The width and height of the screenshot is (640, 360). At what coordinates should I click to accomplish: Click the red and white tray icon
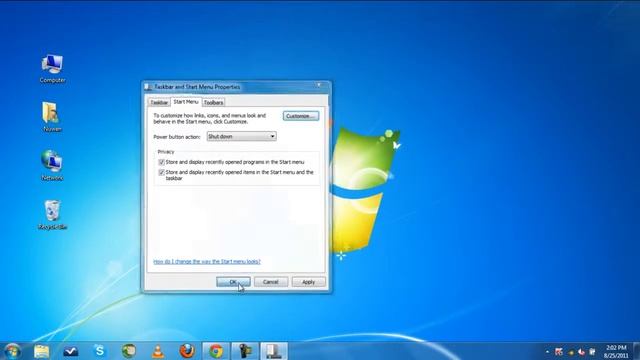click(x=581, y=352)
